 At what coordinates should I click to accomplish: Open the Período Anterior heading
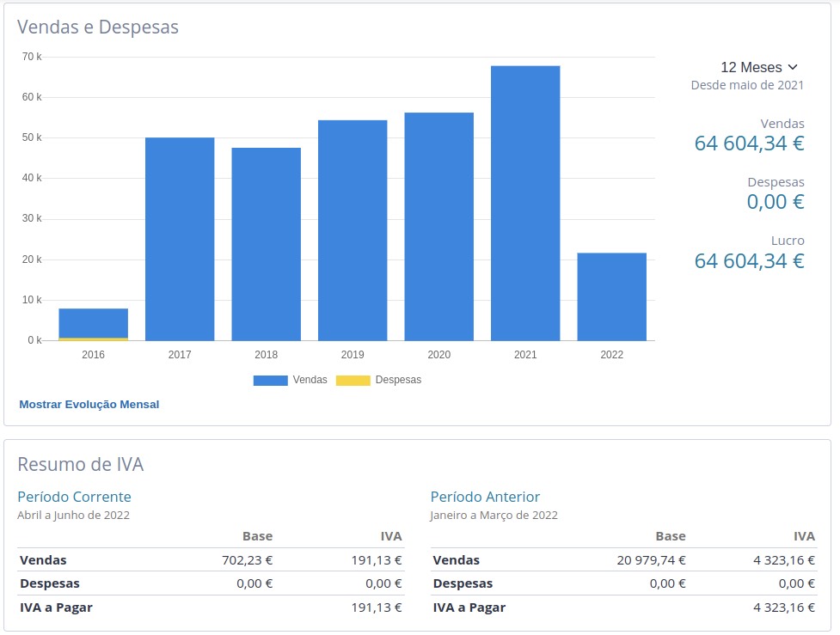tap(485, 497)
